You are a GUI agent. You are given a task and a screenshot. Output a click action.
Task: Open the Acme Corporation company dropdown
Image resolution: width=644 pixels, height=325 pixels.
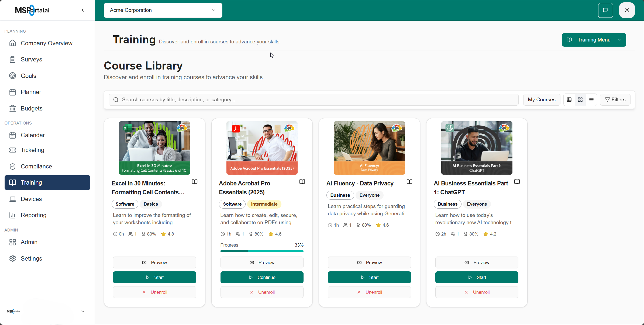point(163,10)
